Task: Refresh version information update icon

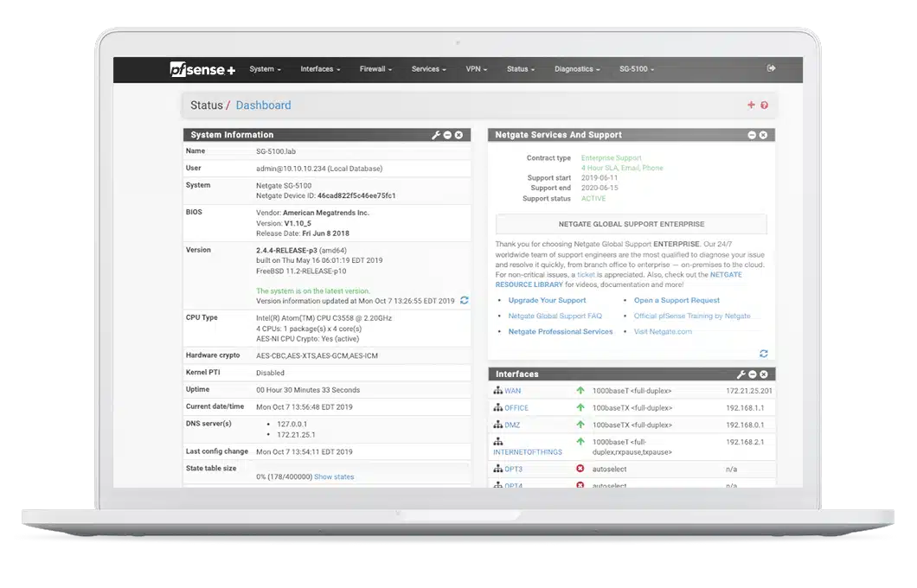Action: tap(465, 300)
